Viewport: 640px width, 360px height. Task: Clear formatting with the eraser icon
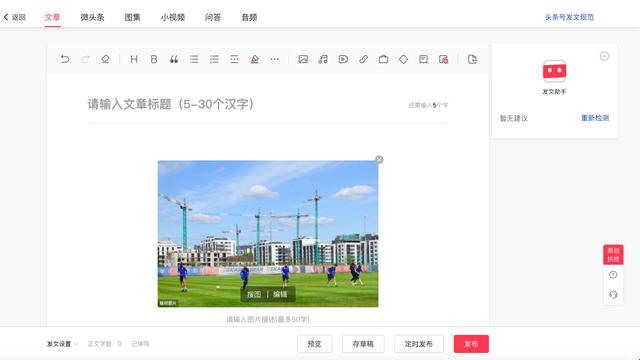click(x=105, y=59)
